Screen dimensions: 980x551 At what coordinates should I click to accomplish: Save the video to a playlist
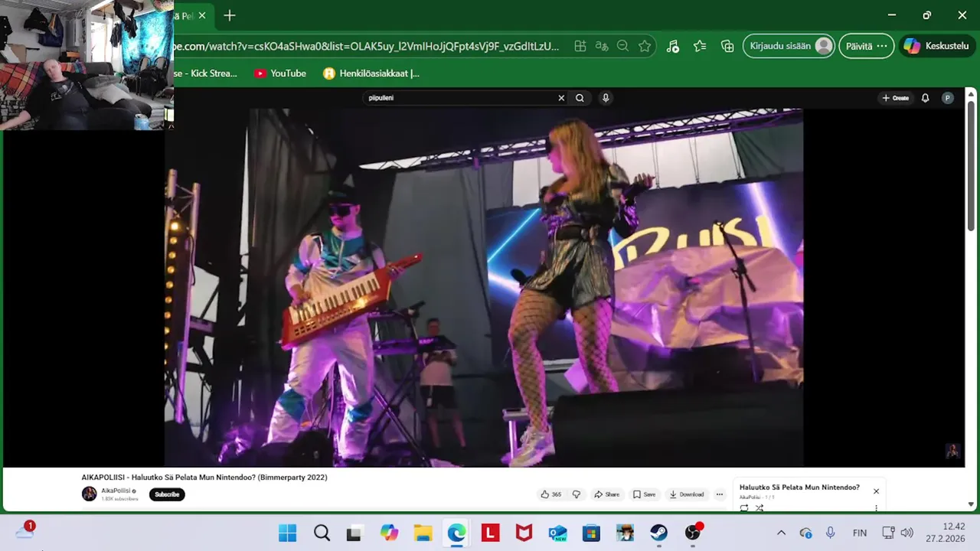644,494
